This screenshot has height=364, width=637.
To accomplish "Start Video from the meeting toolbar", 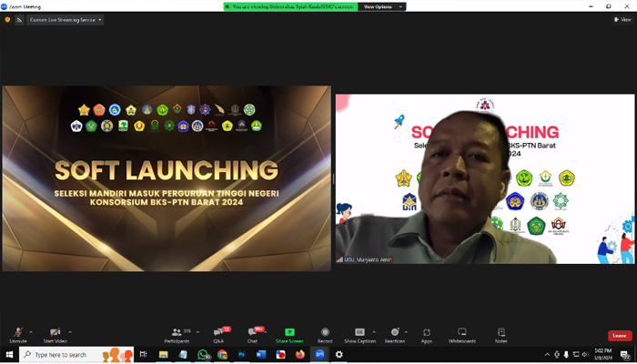I will coord(56,335).
